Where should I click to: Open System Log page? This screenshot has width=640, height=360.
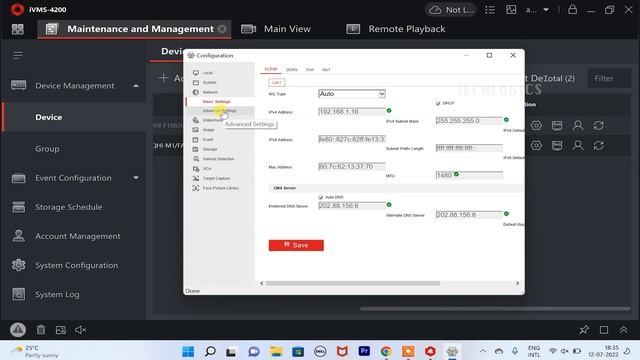pyautogui.click(x=57, y=294)
